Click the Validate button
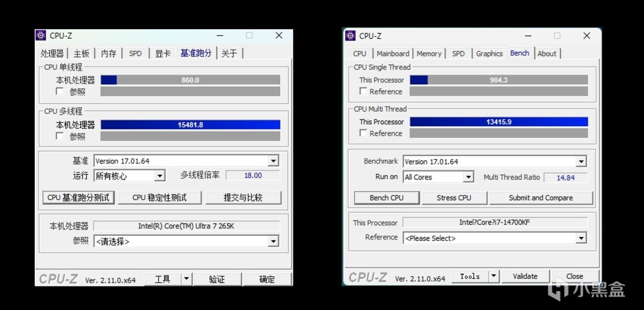This screenshot has height=310, width=644. pyautogui.click(x=525, y=276)
